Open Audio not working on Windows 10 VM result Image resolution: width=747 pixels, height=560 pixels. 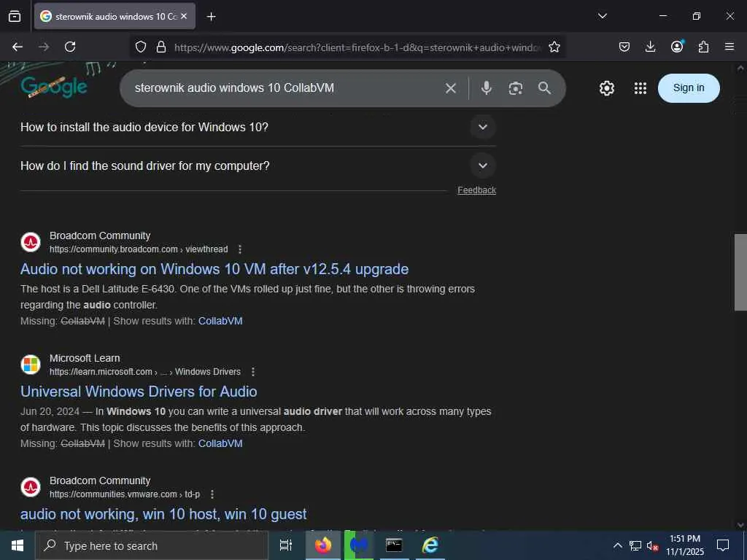pyautogui.click(x=214, y=269)
